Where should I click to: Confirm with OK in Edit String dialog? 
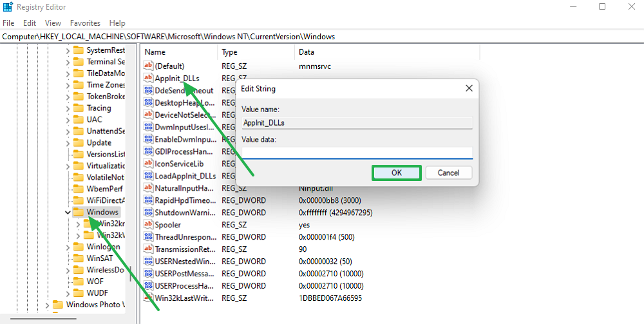[x=396, y=173]
